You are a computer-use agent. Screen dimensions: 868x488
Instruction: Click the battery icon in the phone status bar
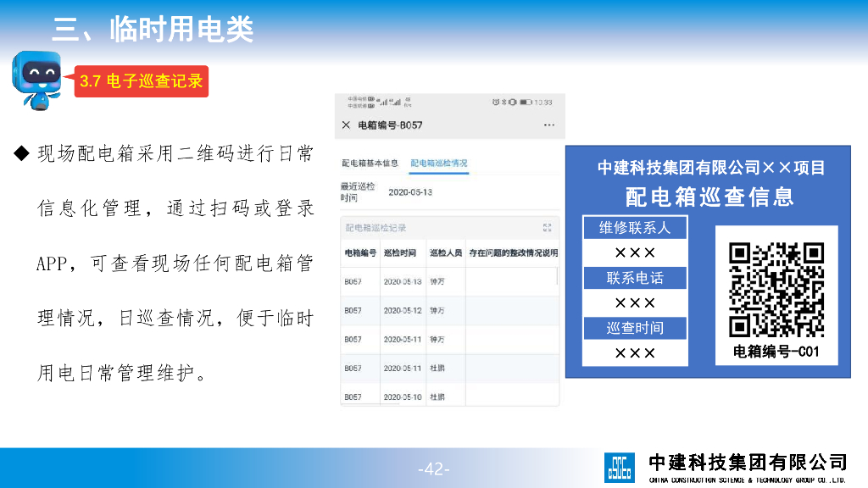pos(526,103)
